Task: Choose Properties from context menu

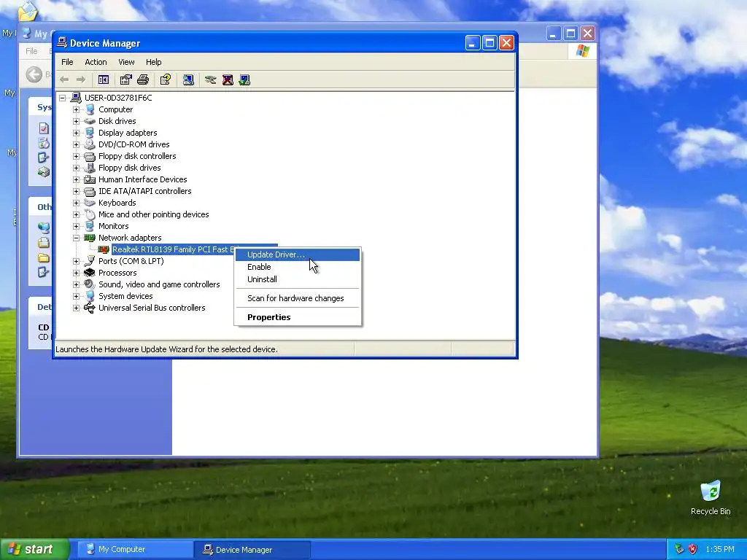Action: 298,317
